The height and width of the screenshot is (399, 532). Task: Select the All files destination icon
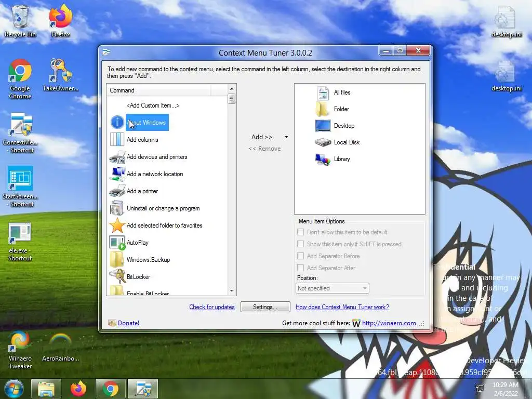coord(323,92)
